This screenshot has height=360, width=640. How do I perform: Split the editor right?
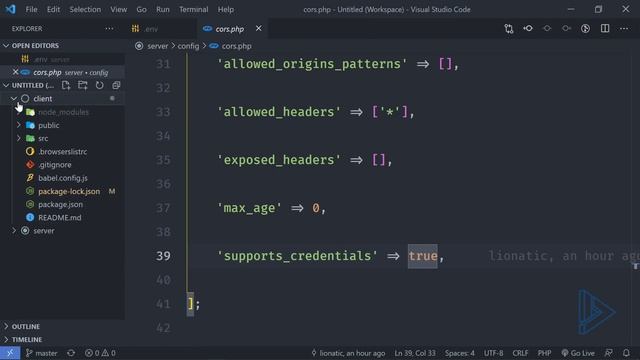[x=605, y=29]
